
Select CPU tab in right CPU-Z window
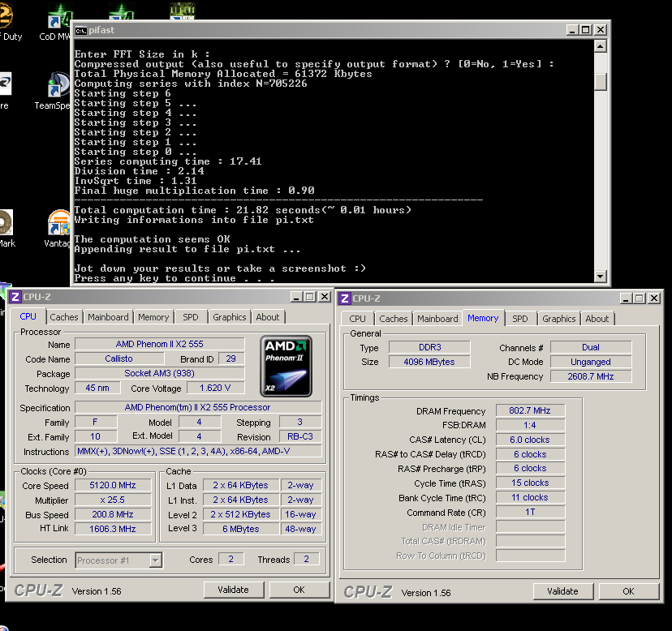pyautogui.click(x=357, y=319)
